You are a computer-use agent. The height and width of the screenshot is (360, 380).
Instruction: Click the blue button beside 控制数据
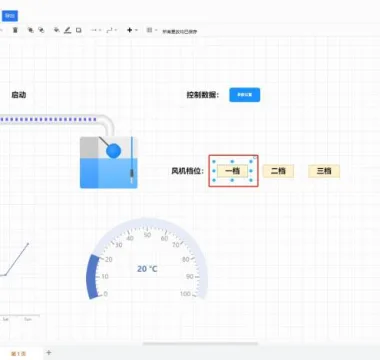(x=245, y=95)
